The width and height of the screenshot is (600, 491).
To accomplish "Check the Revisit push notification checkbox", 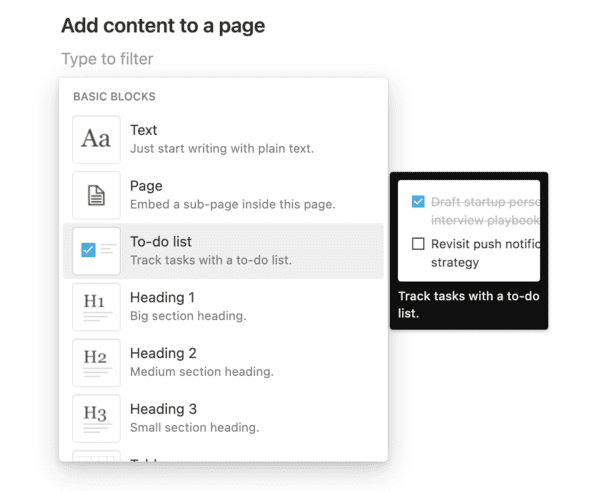I will pos(418,244).
